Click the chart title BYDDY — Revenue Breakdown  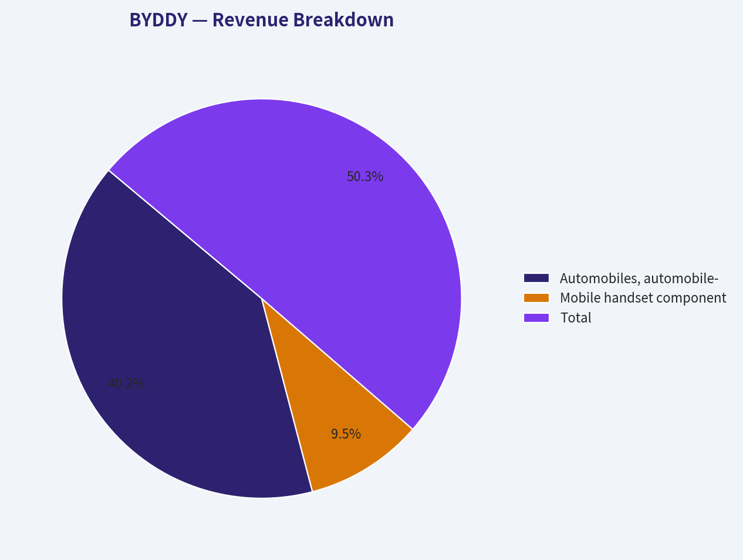click(x=261, y=20)
